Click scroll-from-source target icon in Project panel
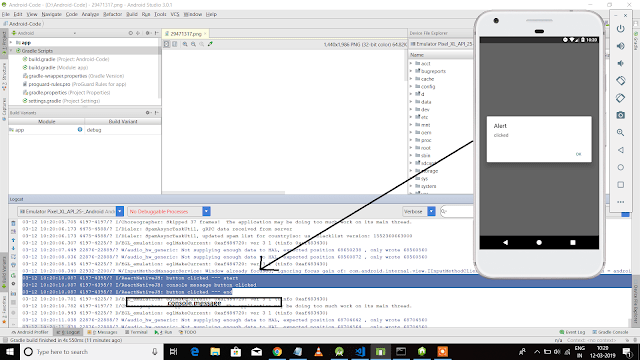This screenshot has height=360, width=640. point(131,33)
